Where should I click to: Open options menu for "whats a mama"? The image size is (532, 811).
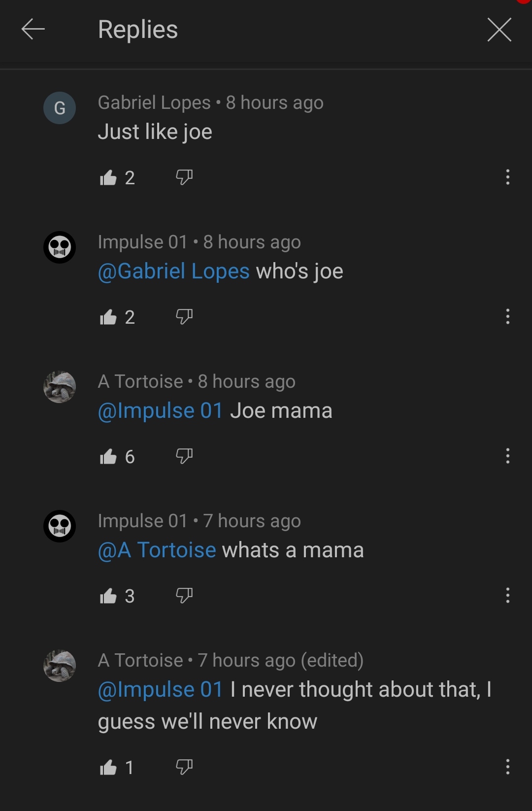point(507,596)
